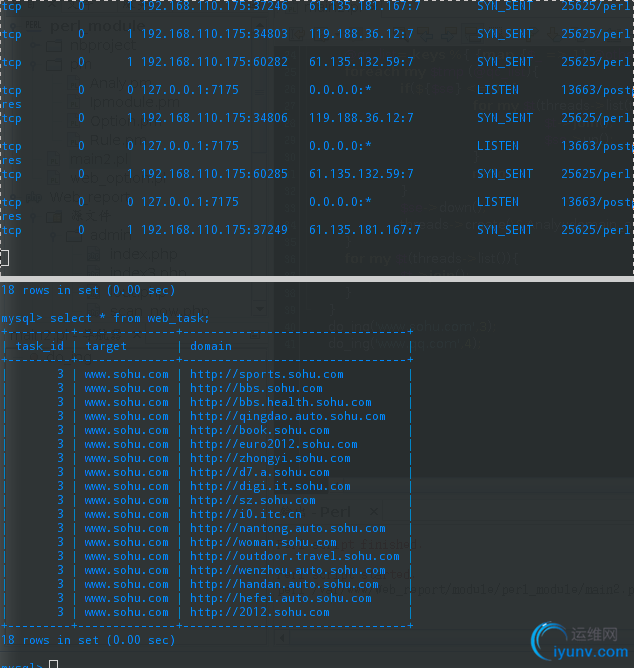Click http://wenzhou.auto.sohu.com entry
Viewport: 634px width, 668px height.
tap(288, 570)
